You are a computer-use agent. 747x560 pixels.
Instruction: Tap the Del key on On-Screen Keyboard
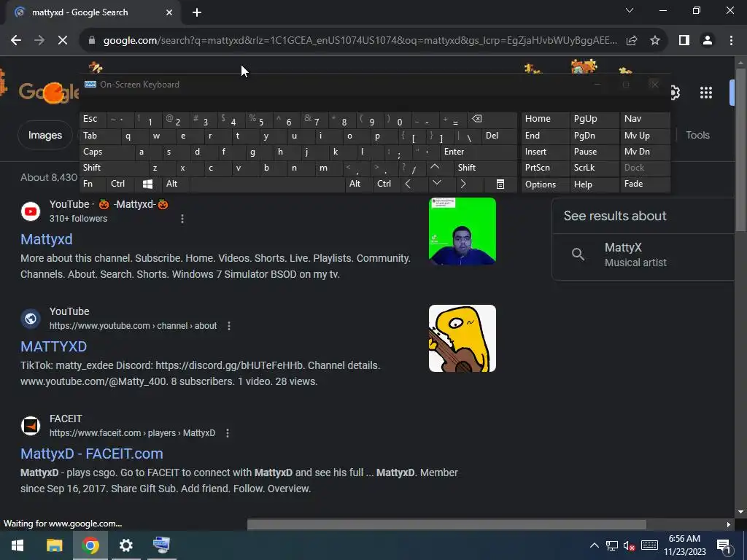(499, 136)
